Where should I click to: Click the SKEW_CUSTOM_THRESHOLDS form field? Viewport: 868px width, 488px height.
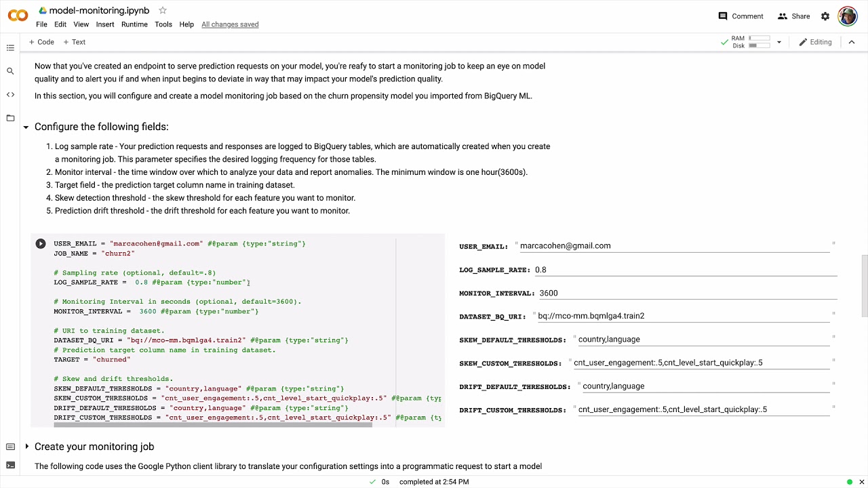point(702,363)
